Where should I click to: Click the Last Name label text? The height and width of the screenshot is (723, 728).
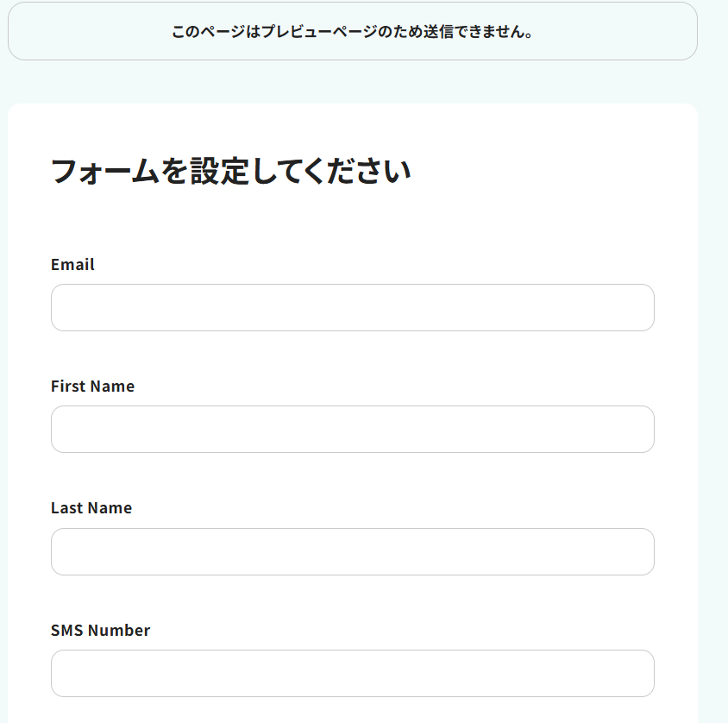pyautogui.click(x=91, y=508)
